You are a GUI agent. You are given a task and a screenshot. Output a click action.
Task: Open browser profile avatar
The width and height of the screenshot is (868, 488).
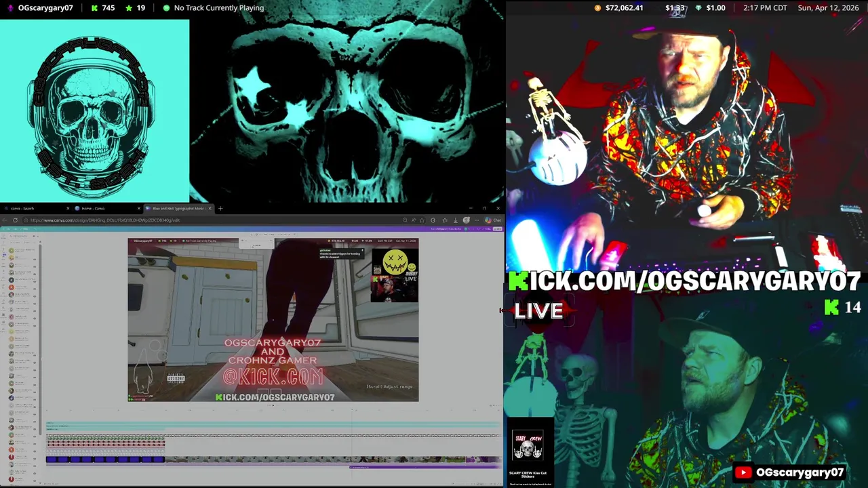(x=466, y=220)
